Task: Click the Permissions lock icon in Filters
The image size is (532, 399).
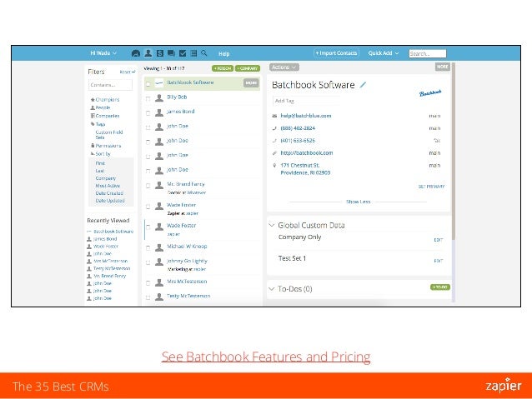Action: (93, 146)
